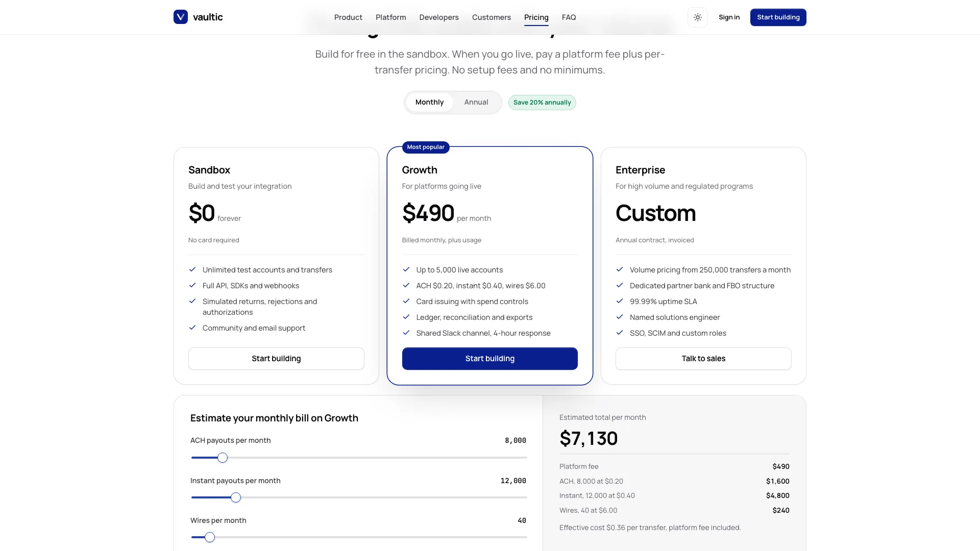Click Start building in the header
980x551 pixels.
click(778, 17)
